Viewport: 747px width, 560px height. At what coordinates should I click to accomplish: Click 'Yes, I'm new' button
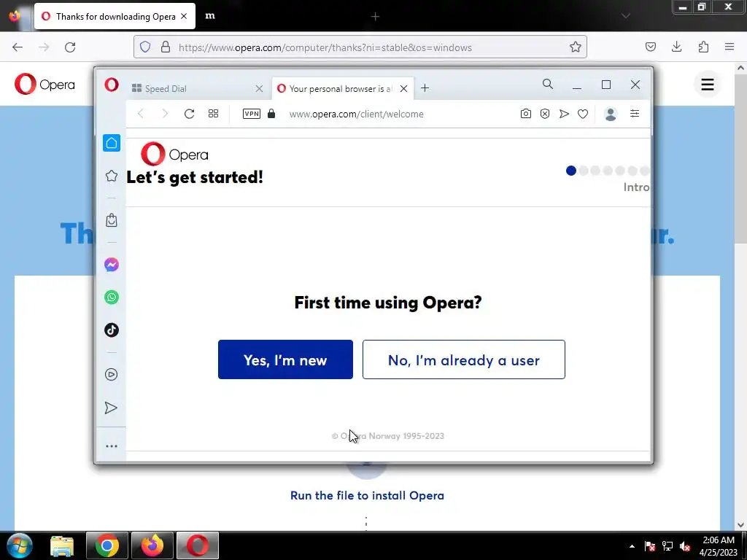click(x=285, y=359)
